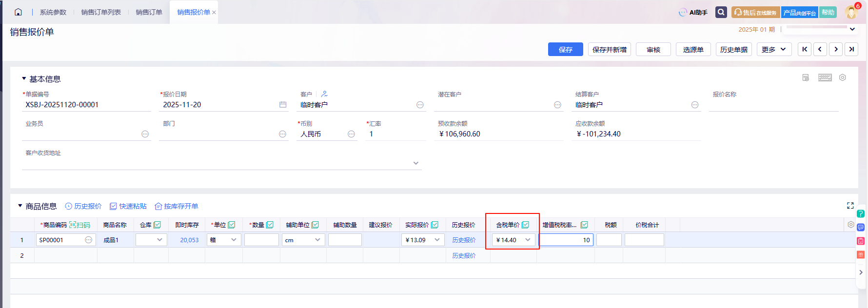The image size is (868, 308).
Task: Collapse the 基本信息 section
Action: [x=24, y=78]
